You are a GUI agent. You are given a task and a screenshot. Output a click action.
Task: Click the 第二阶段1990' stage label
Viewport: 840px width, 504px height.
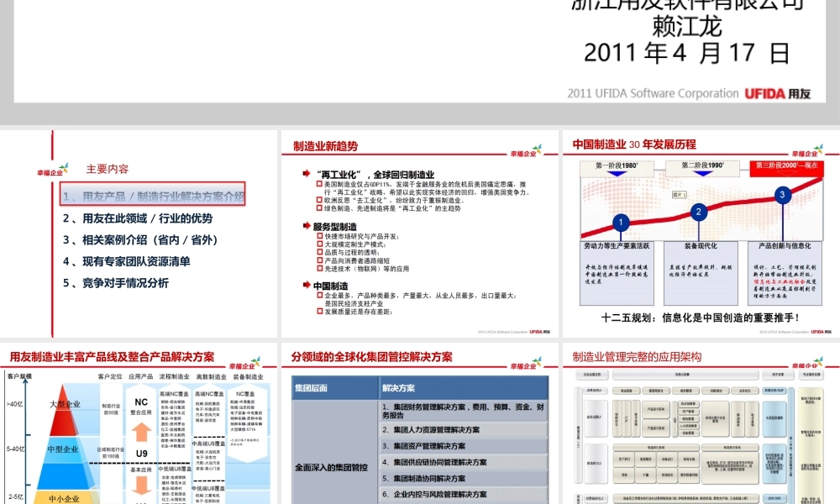pyautogui.click(x=702, y=165)
